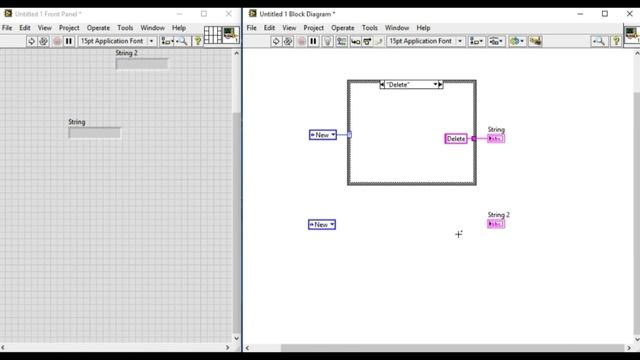Open case selector dropdown showing "Delete"
The image size is (640, 360).
point(411,84)
